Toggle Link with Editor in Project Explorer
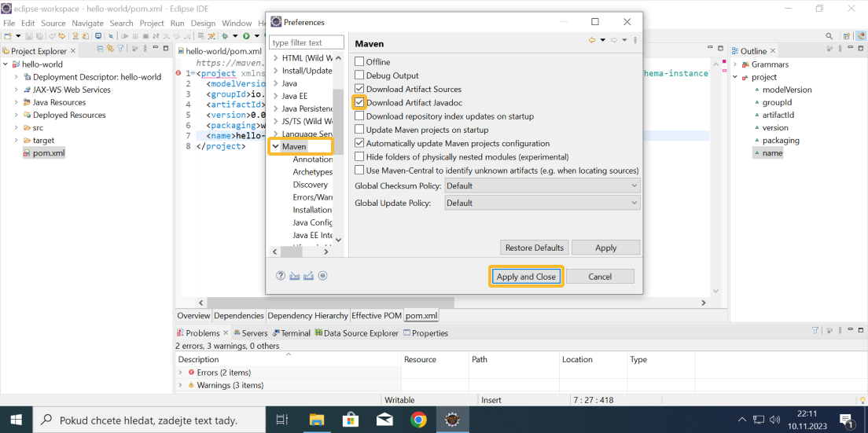868x433 pixels. (110, 49)
